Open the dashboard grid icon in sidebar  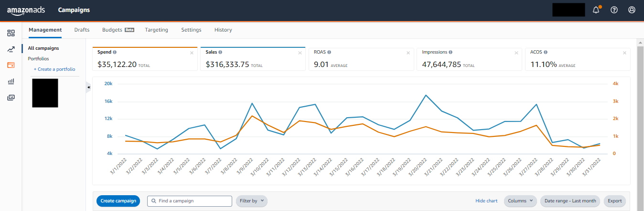click(11, 33)
